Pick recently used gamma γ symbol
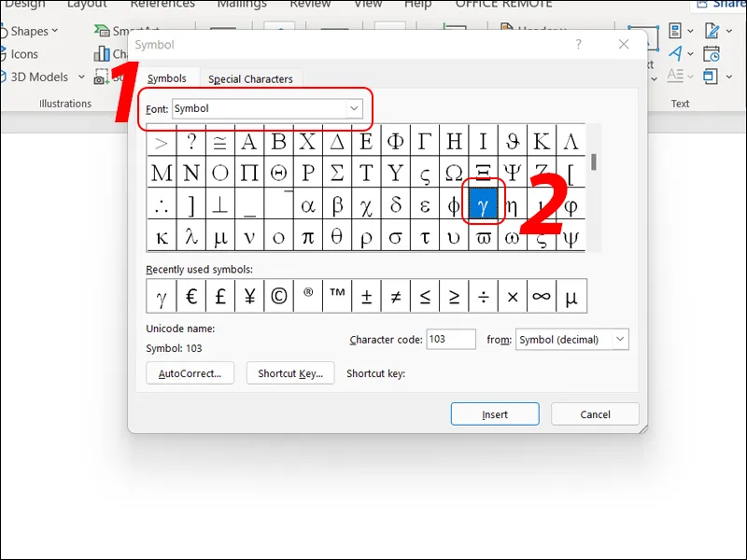The width and height of the screenshot is (747, 560). pos(162,296)
